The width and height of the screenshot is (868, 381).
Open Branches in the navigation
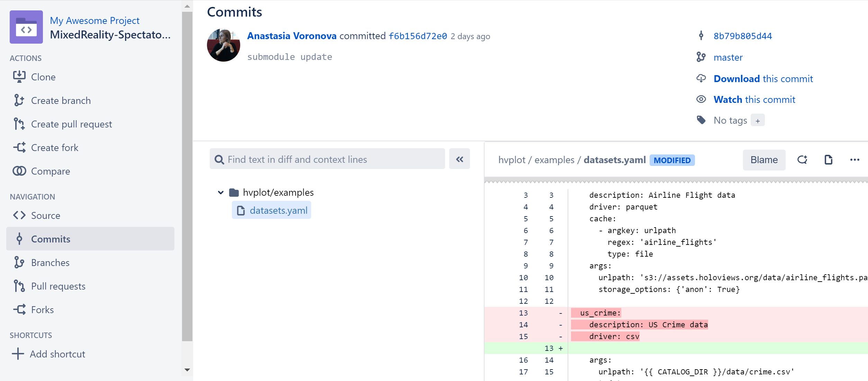pyautogui.click(x=50, y=263)
